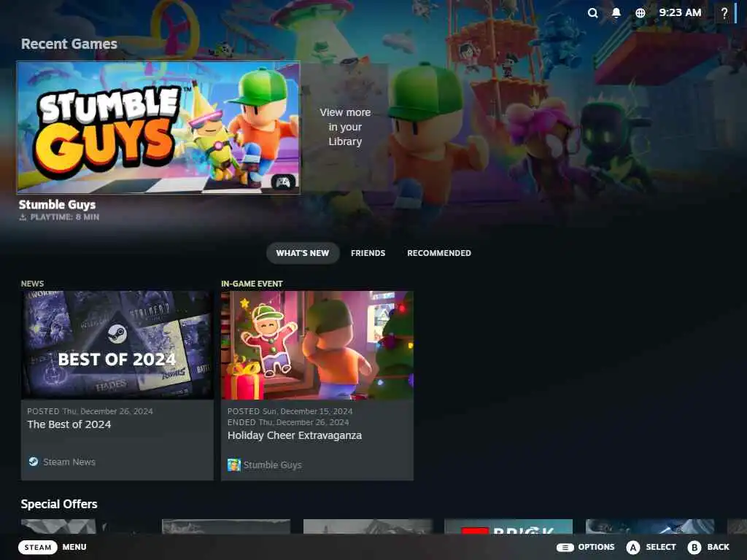Open the help question mark

(724, 13)
